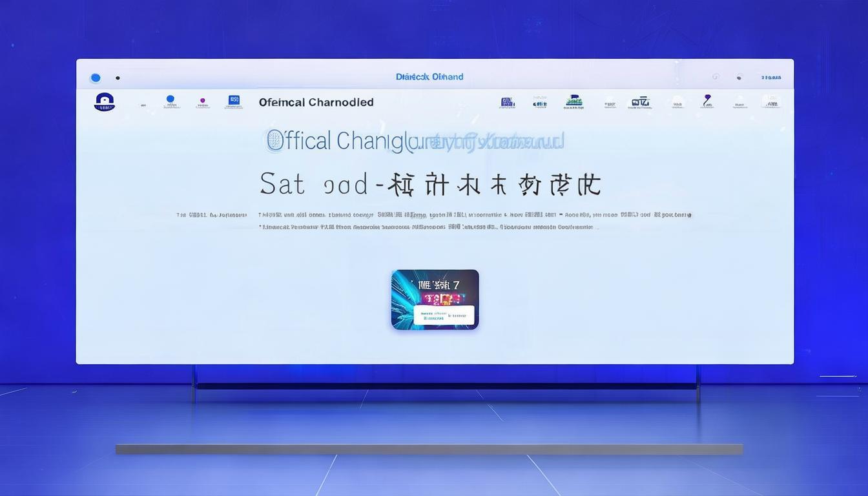Click the blue numeric text in title bar
The image size is (868, 496).
[x=771, y=77]
